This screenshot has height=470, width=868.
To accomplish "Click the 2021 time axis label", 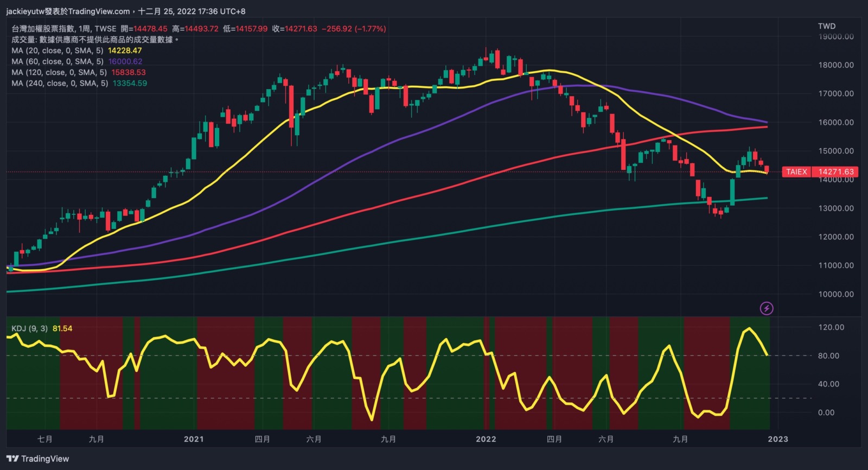I will point(194,439).
